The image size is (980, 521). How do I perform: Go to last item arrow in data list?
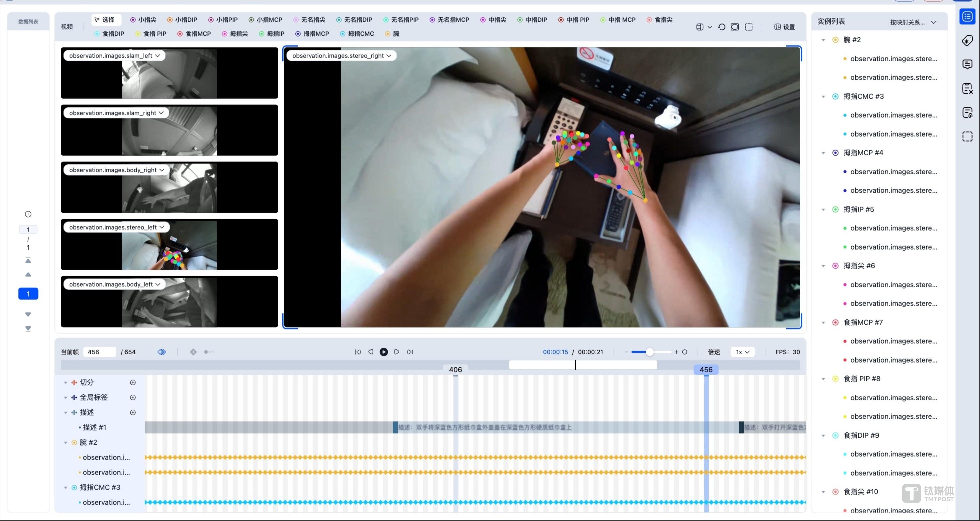(28, 329)
